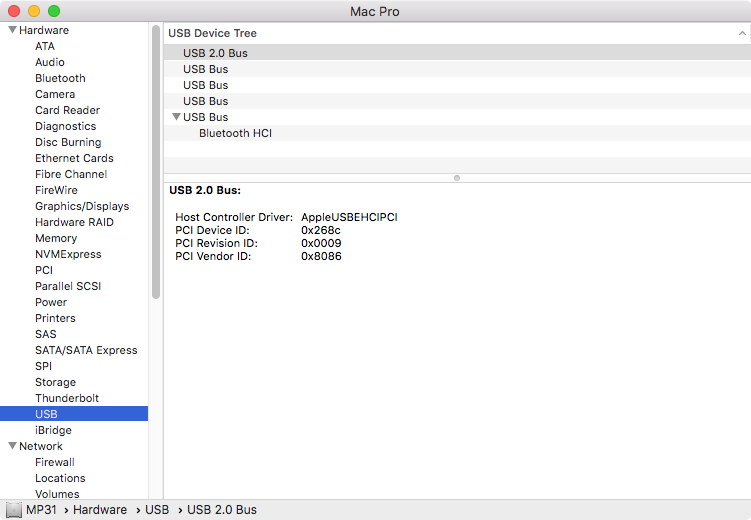Open the iBridge category

pyautogui.click(x=53, y=430)
